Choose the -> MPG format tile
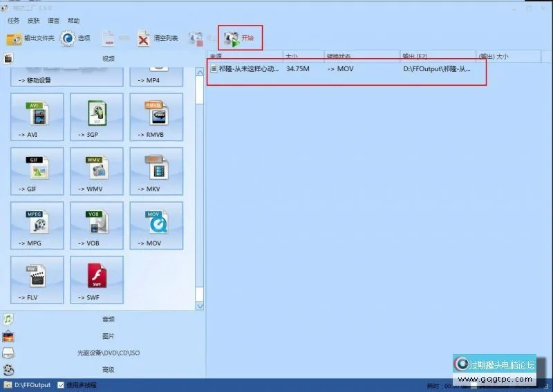 coord(37,225)
